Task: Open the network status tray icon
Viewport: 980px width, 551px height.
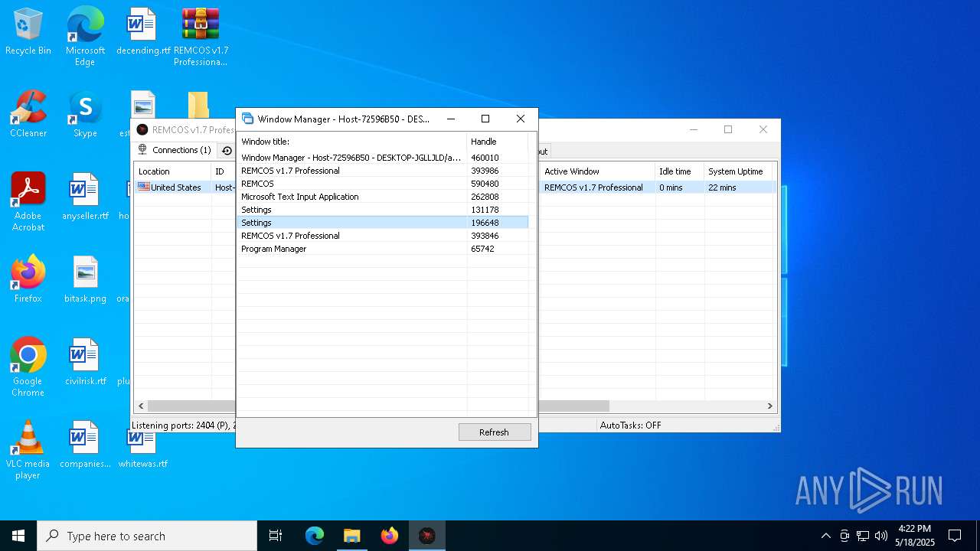Action: click(x=863, y=536)
